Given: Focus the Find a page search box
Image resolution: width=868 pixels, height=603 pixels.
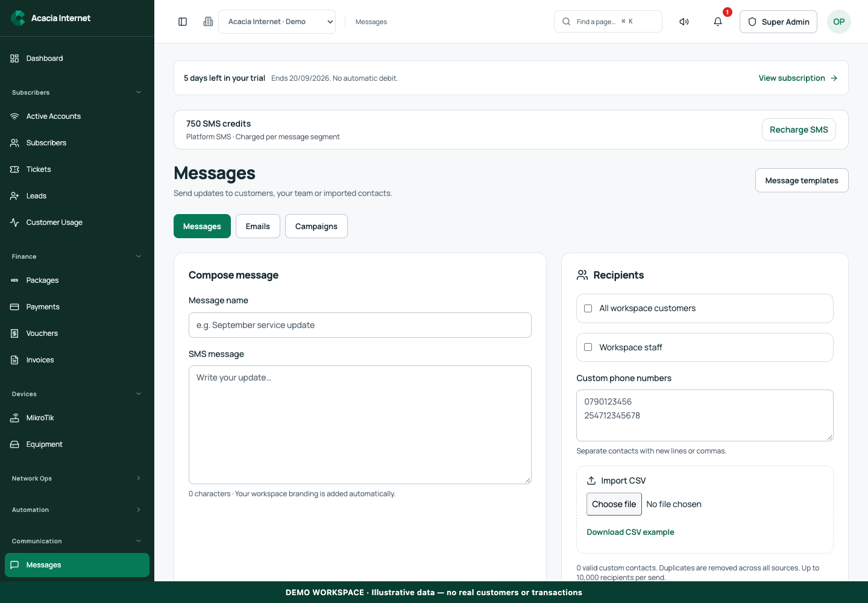Looking at the screenshot, I should [608, 22].
